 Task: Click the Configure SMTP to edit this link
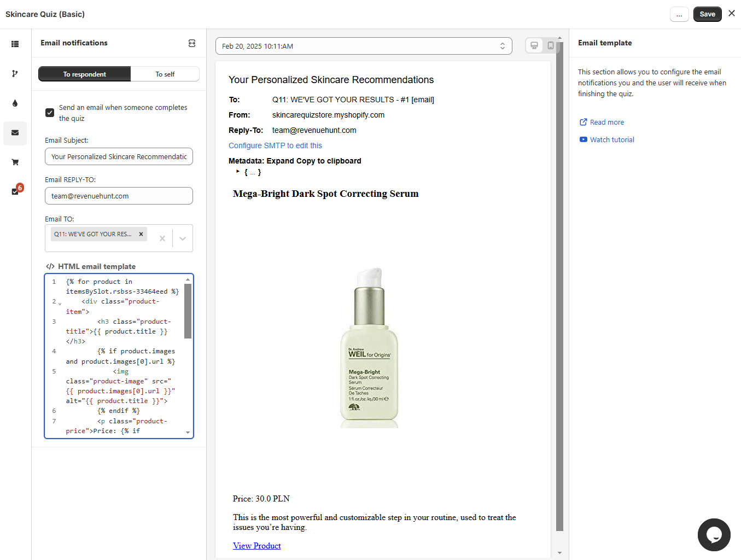(275, 145)
